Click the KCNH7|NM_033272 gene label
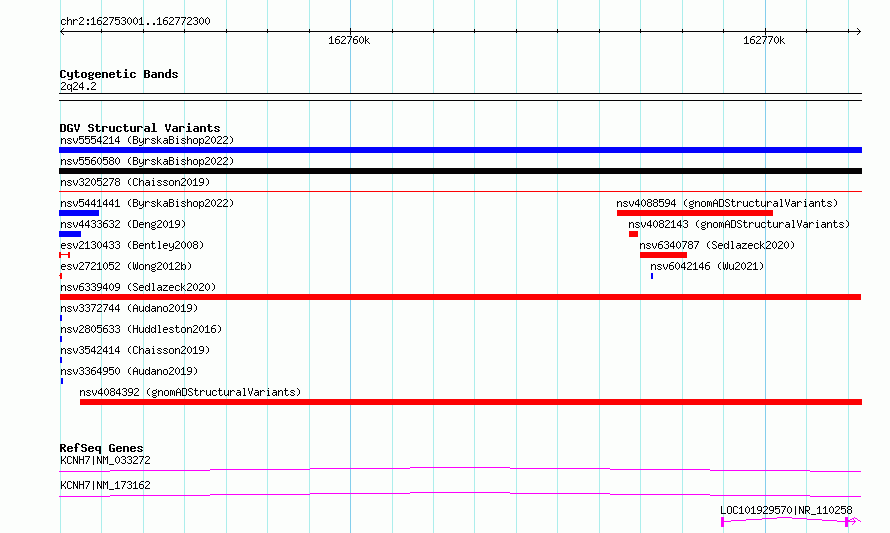This screenshot has height=533, width=890. click(105, 460)
